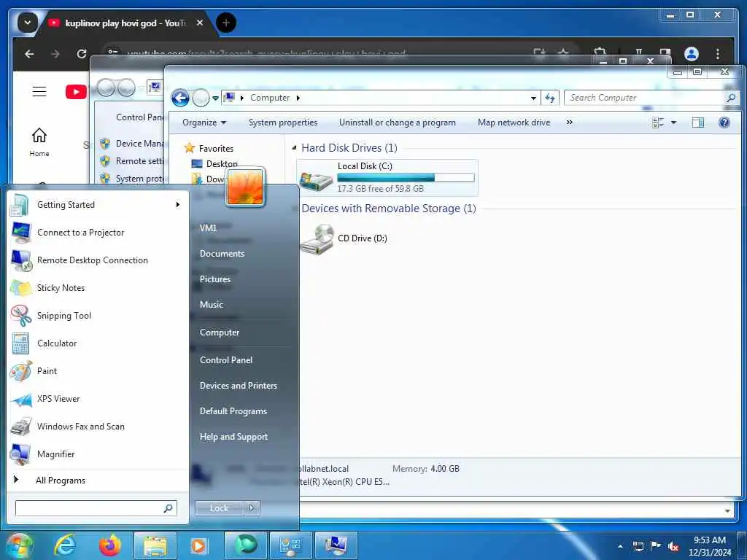Click the search magnifier in Start menu
This screenshot has height=560, width=747.
click(x=168, y=508)
